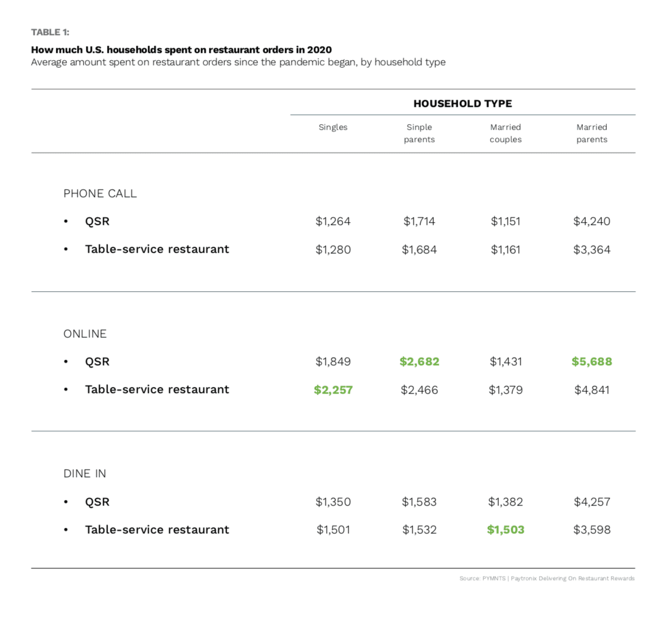The width and height of the screenshot is (672, 633).
Task: Select the $1,849 cell
Action: [333, 362]
